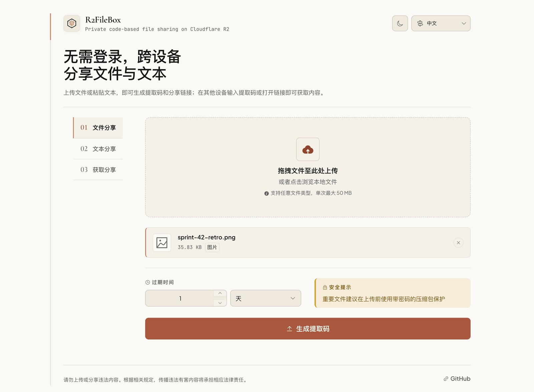Click the 或者点击浏览本地文件 text
This screenshot has height=392, width=534.
point(308,182)
